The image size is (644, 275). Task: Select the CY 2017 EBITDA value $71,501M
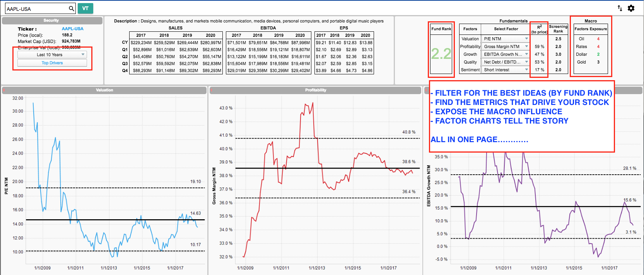click(x=237, y=43)
